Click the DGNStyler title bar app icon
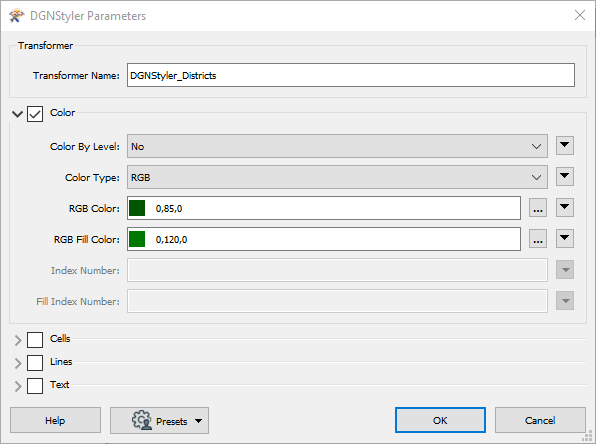This screenshot has width=596, height=444. pyautogui.click(x=16, y=16)
